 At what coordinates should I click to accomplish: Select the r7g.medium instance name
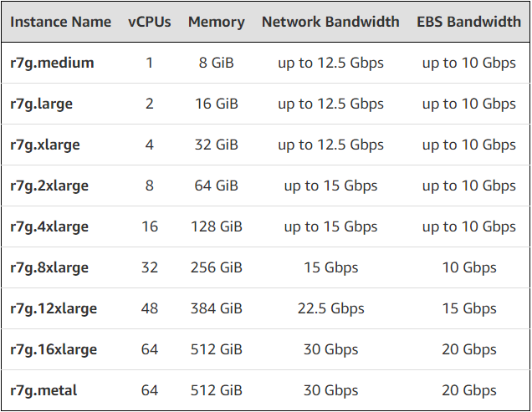[x=52, y=63]
